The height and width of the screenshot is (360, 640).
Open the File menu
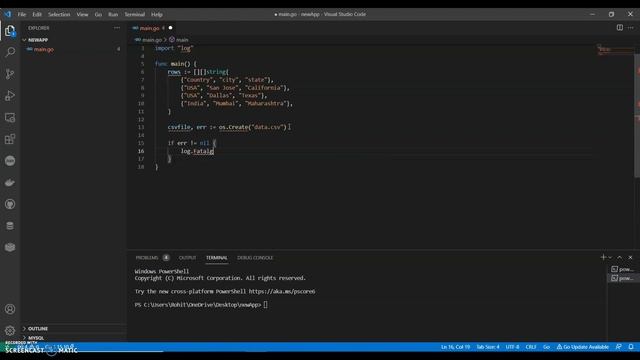[x=22, y=14]
